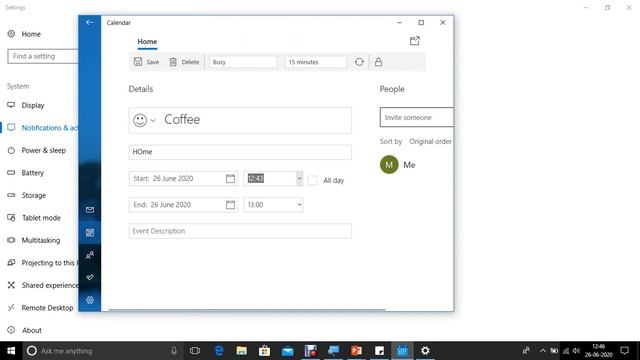Open PowerPoint from taskbar
This screenshot has height=360, width=640.
[356, 351]
